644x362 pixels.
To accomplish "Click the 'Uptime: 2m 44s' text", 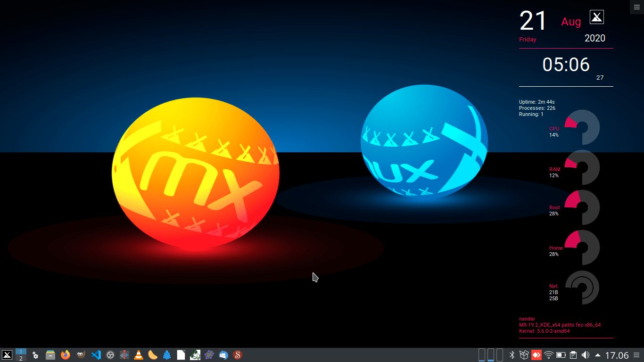I will tap(537, 102).
